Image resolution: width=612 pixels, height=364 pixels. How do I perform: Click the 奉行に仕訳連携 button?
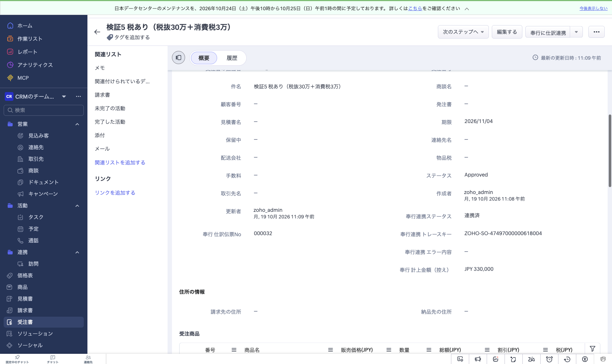[548, 32]
